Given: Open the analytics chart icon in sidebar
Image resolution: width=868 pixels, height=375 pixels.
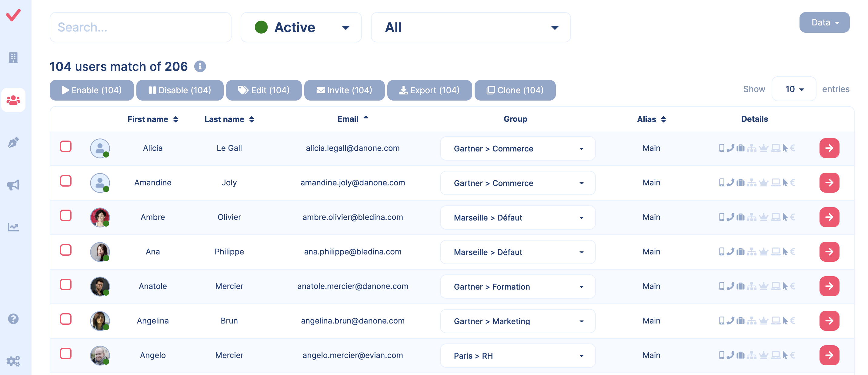Looking at the screenshot, I should point(13,227).
